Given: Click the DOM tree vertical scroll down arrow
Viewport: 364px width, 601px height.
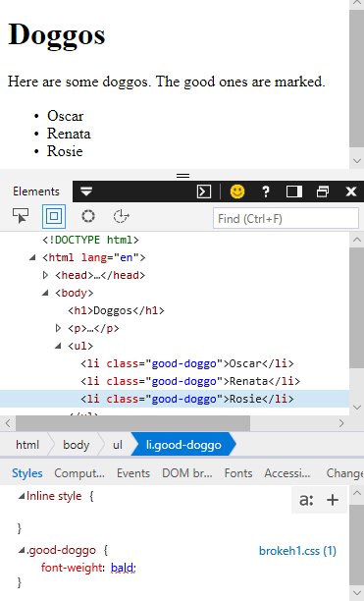Looking at the screenshot, I should click(357, 408).
